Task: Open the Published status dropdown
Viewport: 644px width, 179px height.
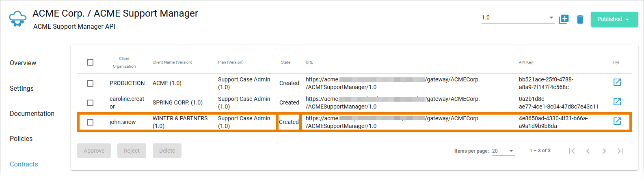Action: coord(614,19)
